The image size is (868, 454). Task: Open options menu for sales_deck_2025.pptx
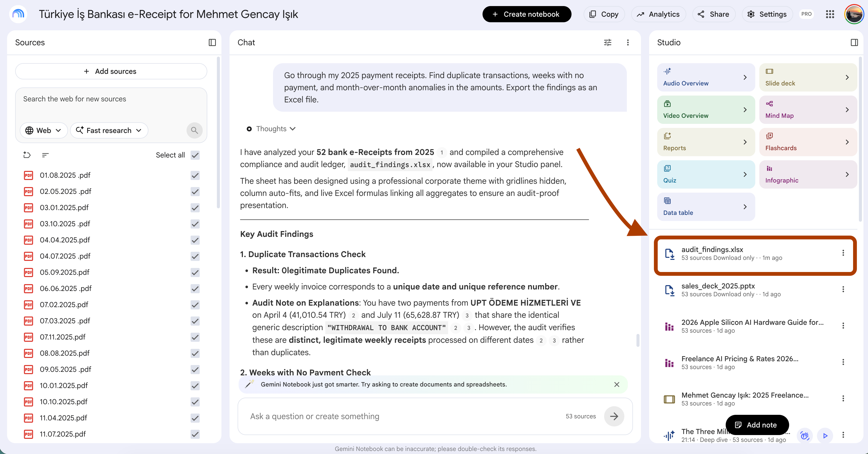(x=843, y=289)
